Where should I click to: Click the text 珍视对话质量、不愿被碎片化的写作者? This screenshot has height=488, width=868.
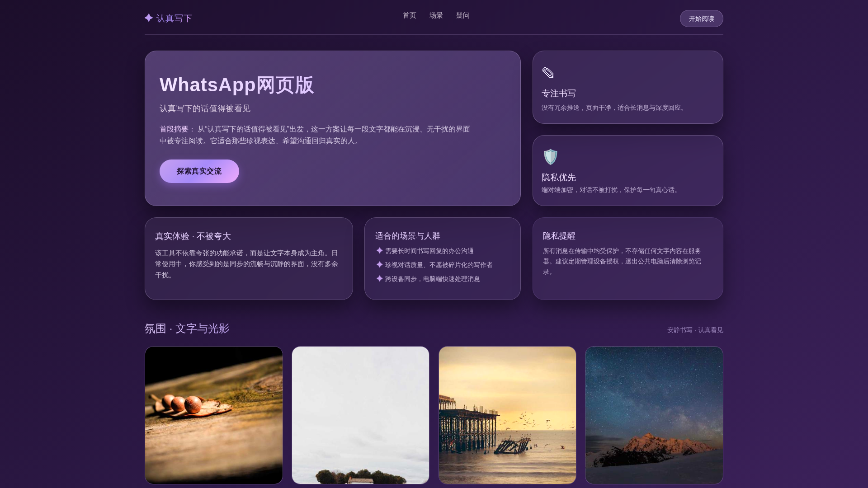point(439,265)
